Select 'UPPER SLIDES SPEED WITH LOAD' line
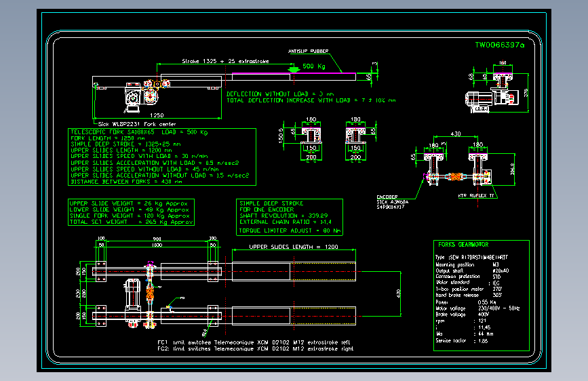The height and width of the screenshot is (381, 588). (x=139, y=156)
